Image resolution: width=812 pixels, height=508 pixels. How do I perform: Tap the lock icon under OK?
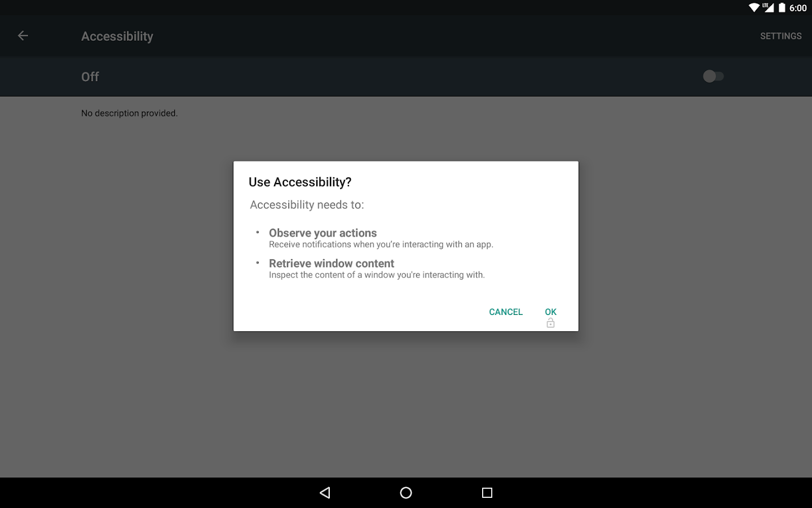click(x=550, y=323)
